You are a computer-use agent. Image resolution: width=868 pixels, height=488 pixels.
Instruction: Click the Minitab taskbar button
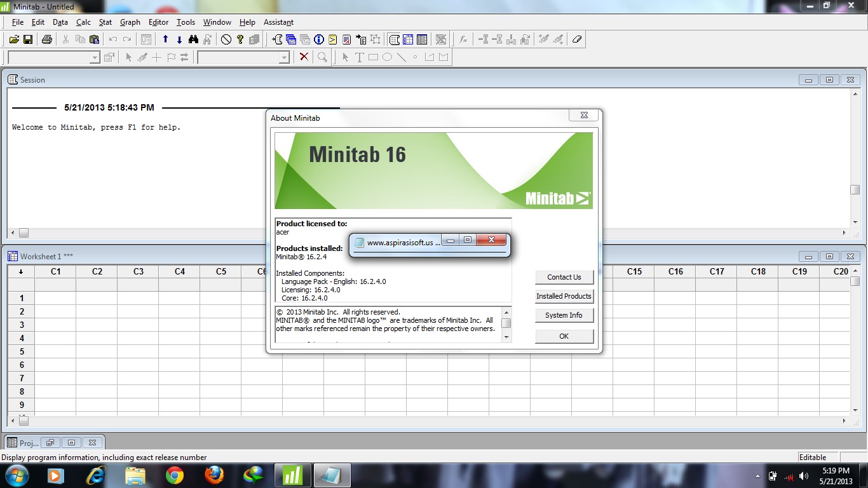point(293,475)
